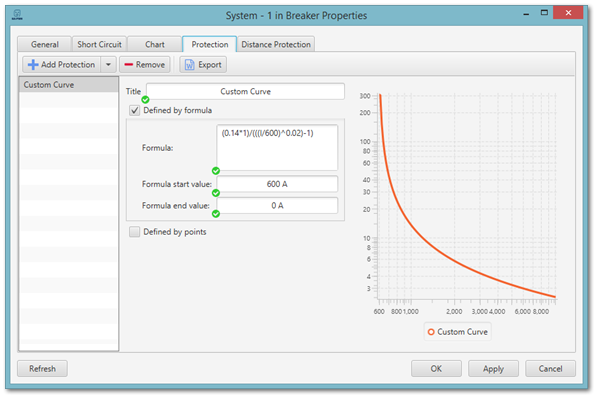Click the green validation check beside Title
597x398 pixels.
[x=145, y=100]
